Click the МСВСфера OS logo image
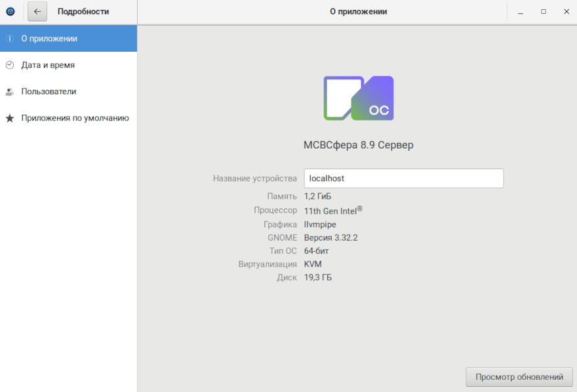 point(359,98)
